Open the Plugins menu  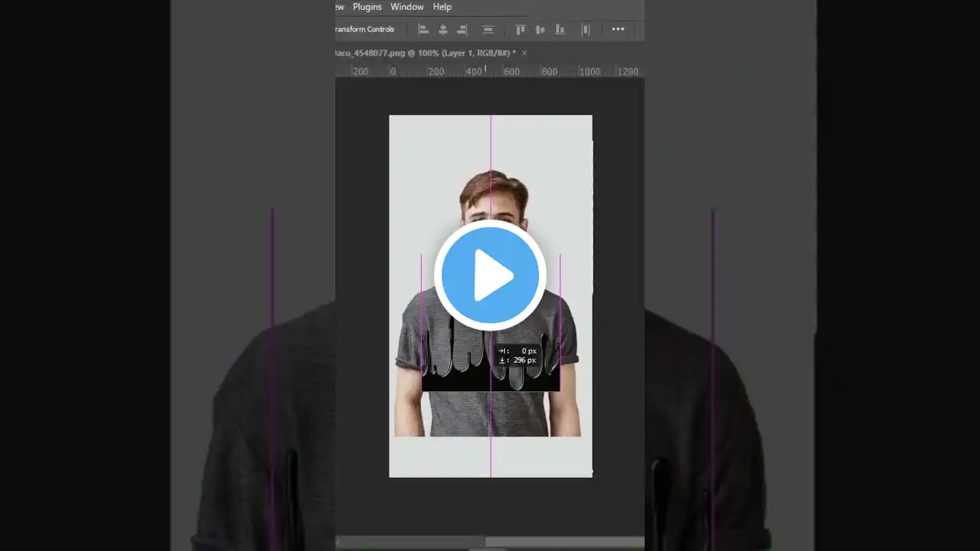[367, 7]
